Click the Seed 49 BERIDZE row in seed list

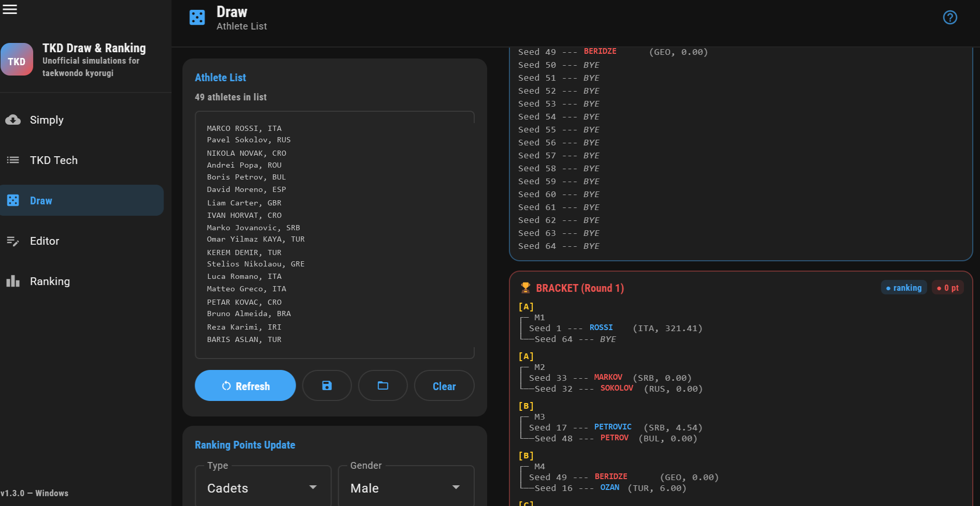point(613,52)
